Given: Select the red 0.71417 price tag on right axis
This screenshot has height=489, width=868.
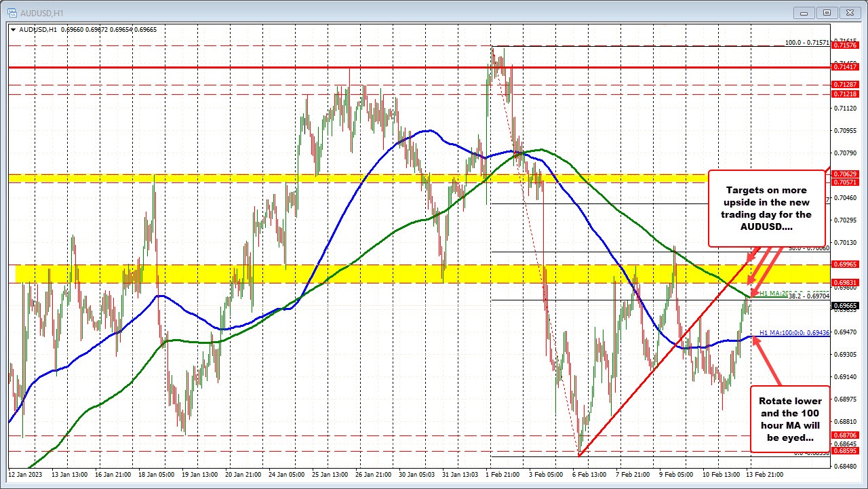Looking at the screenshot, I should 845,67.
